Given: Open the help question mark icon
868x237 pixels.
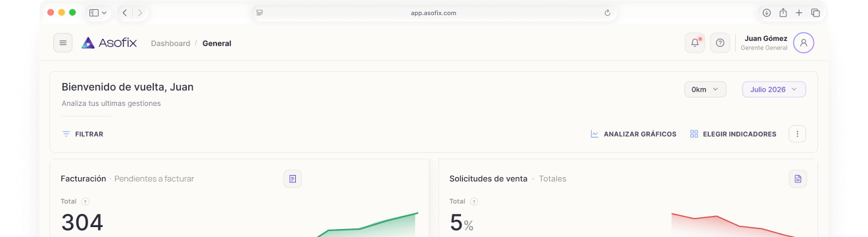Looking at the screenshot, I should tap(720, 43).
